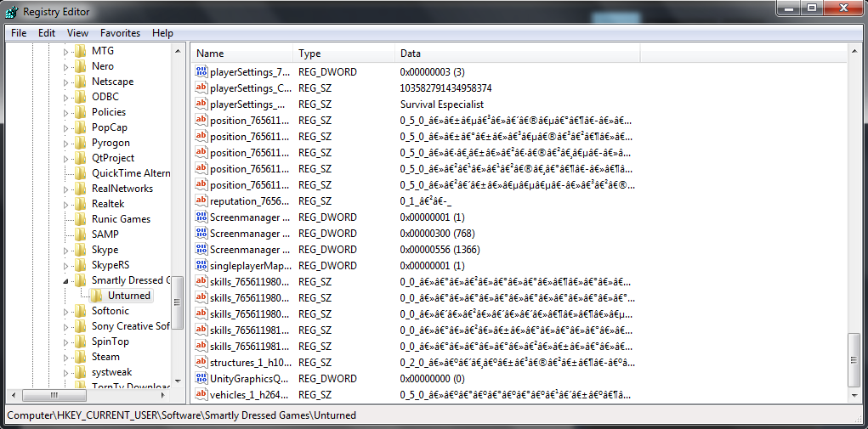Screen dimensions: 868x429
Task: Expand the Nero tree node
Action: pos(65,67)
